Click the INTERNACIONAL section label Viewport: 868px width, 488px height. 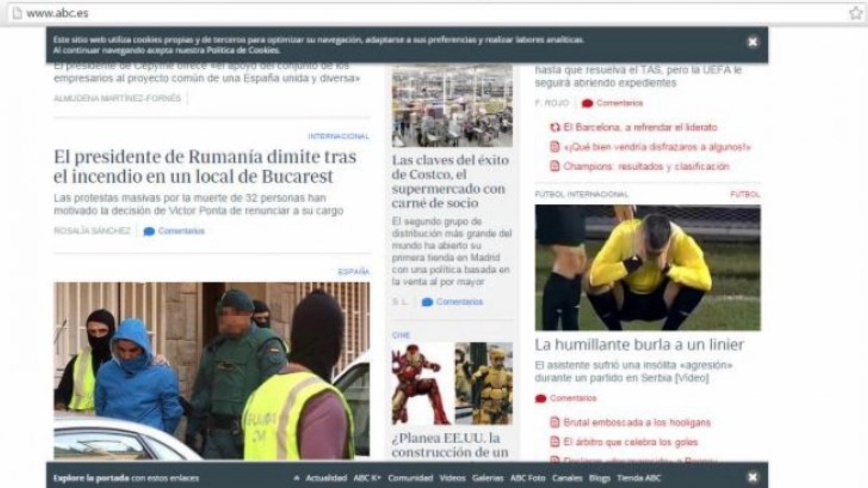tap(339, 135)
